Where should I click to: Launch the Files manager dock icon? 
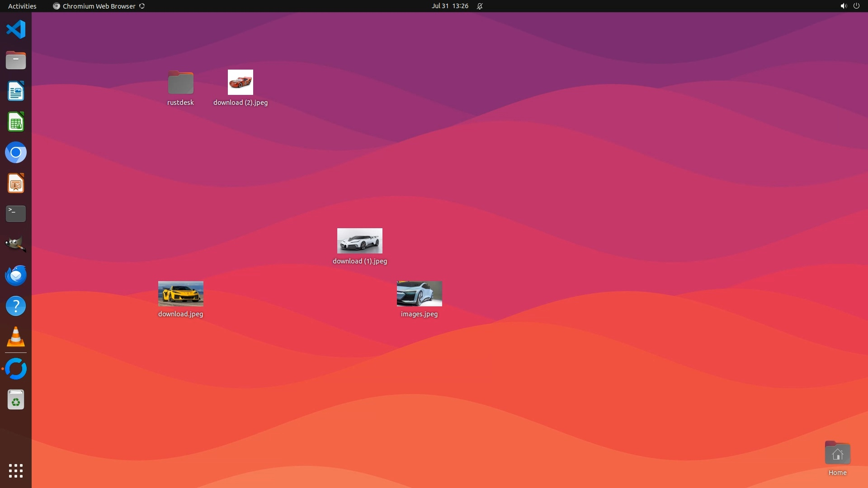coord(16,61)
